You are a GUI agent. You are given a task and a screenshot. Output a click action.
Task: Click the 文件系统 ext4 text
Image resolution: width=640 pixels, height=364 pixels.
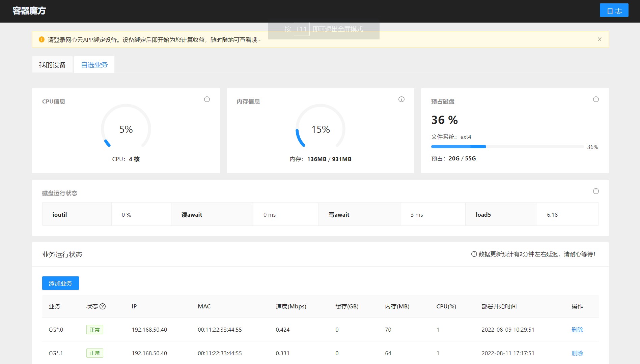(x=451, y=137)
